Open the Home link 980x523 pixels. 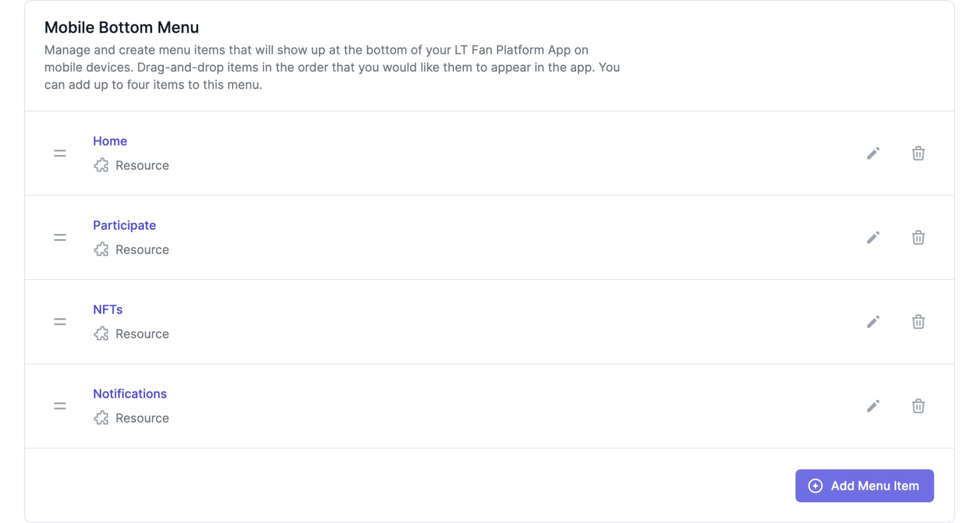[x=110, y=141]
